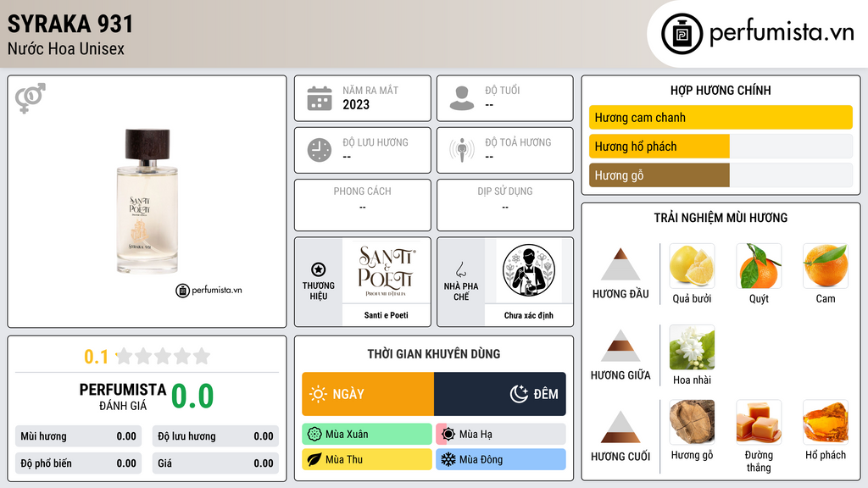868x488 pixels.
Task: Click the Hương cam chanh accord bar
Action: [x=721, y=117]
